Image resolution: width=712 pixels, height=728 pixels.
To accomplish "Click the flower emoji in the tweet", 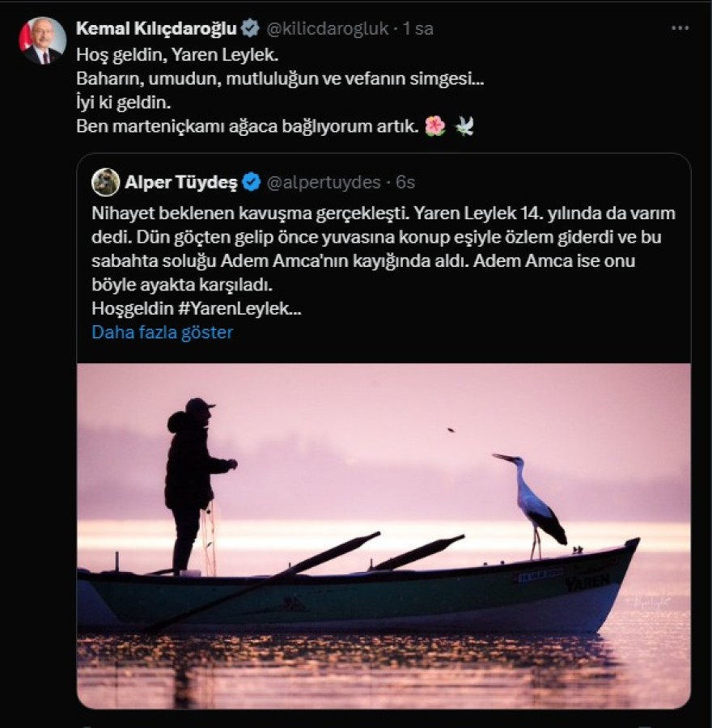I will 434,126.
